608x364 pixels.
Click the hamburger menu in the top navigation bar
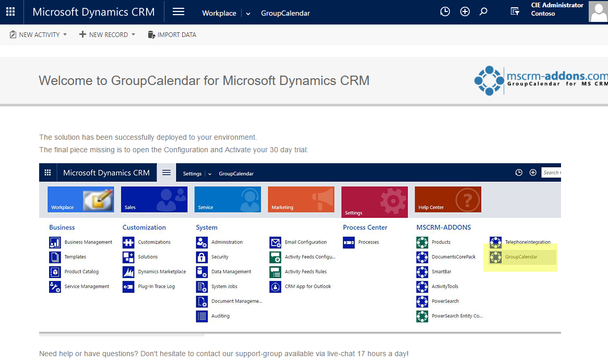178,12
